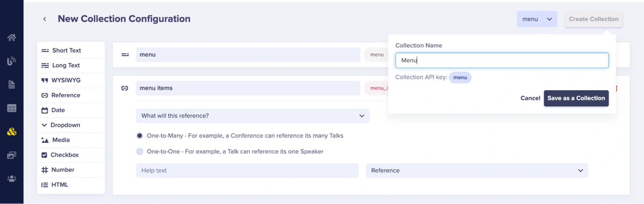Click the menu API key badge in popup
Viewport: 644px width, 204px height.
(460, 77)
